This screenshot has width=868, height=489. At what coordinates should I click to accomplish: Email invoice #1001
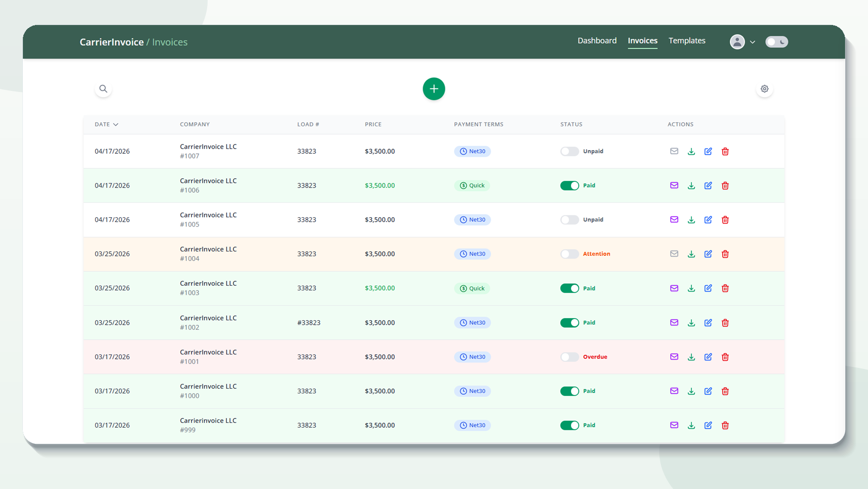(x=674, y=357)
